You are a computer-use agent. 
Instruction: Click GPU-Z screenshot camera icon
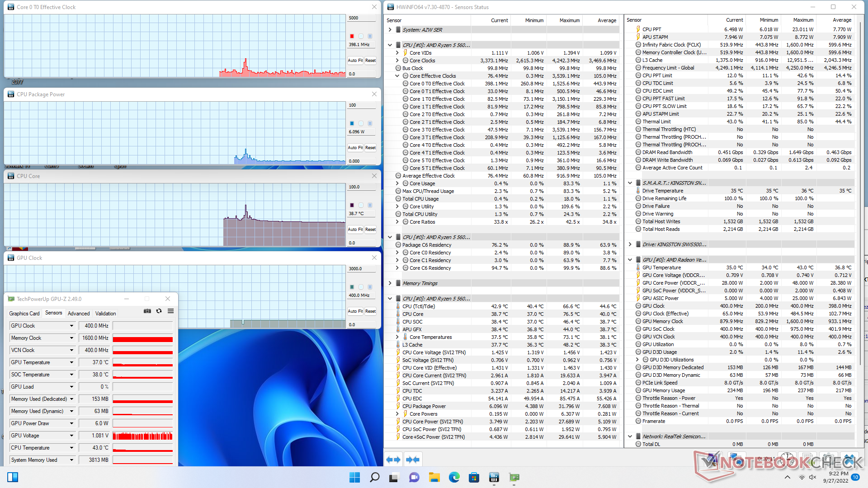[x=147, y=311]
